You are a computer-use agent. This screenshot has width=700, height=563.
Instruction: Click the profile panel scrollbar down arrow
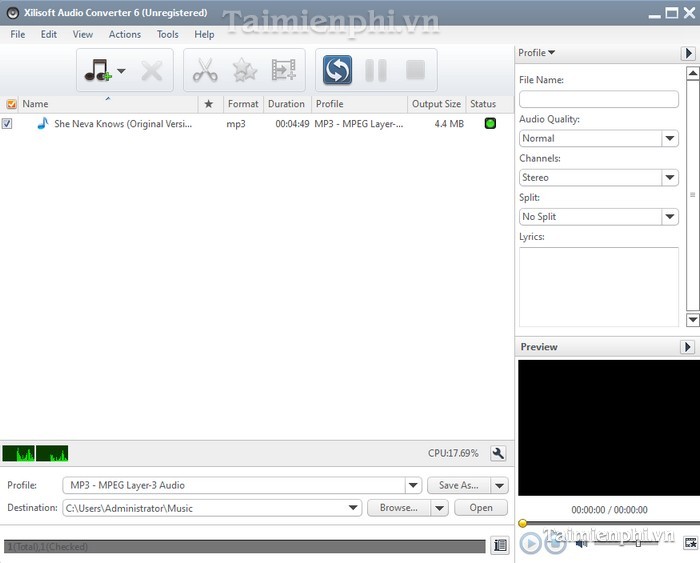click(x=692, y=320)
